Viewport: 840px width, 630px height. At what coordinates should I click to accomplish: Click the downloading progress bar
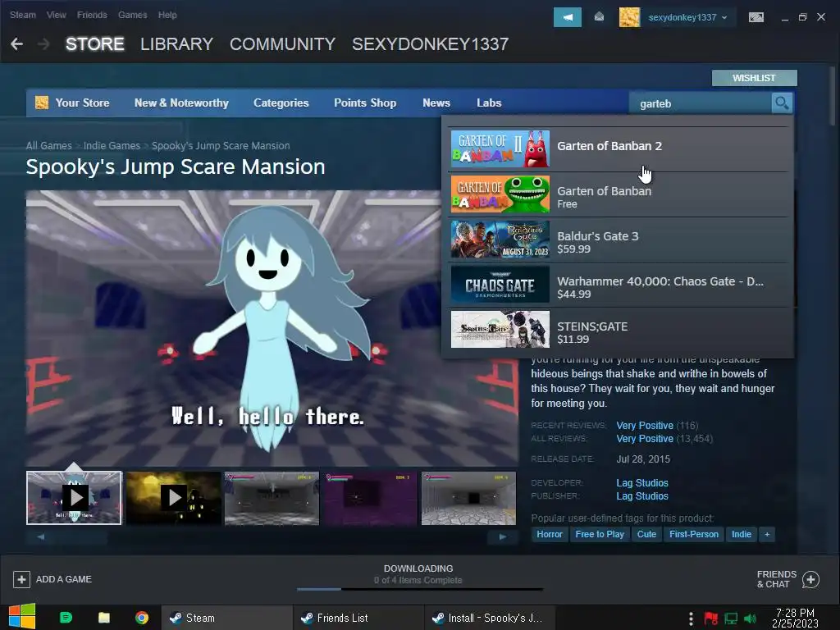420,589
